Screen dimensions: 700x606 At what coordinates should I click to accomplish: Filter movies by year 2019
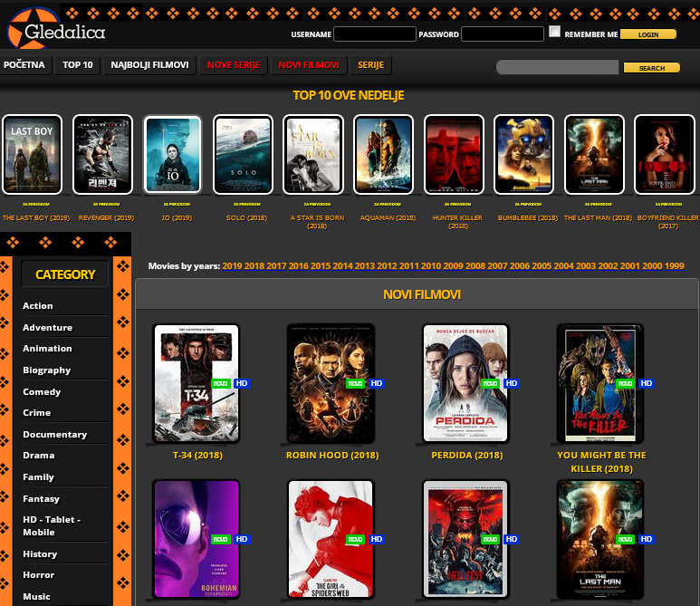pos(232,265)
